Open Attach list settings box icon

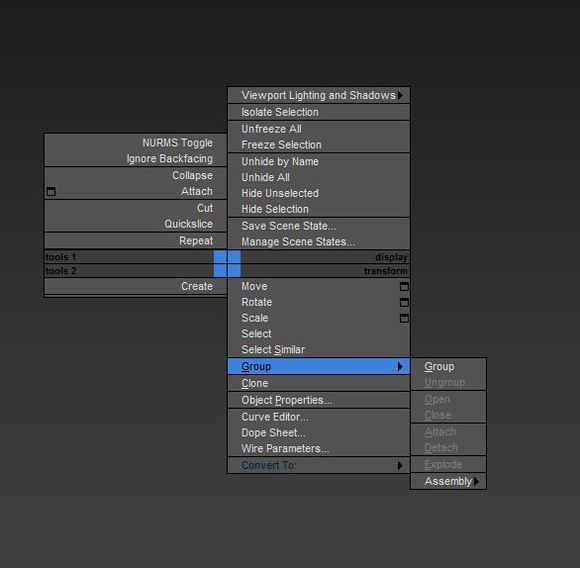pos(51,192)
